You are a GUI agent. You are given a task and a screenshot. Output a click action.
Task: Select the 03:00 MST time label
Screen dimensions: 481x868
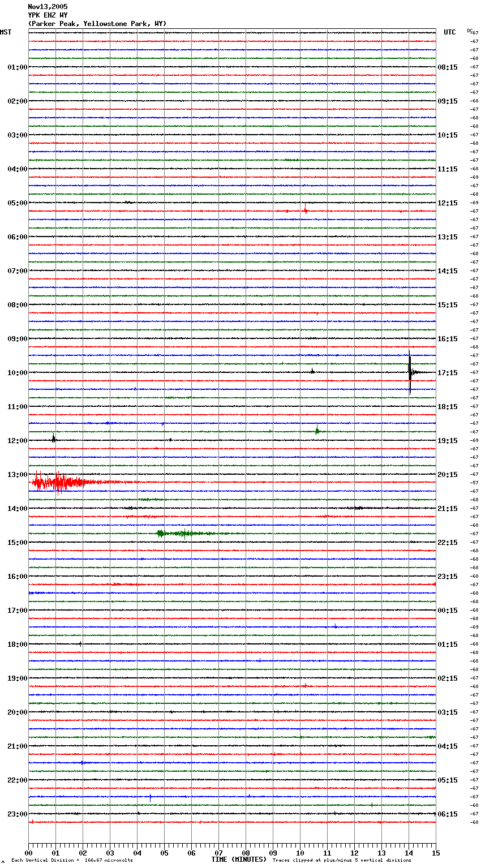18,135
